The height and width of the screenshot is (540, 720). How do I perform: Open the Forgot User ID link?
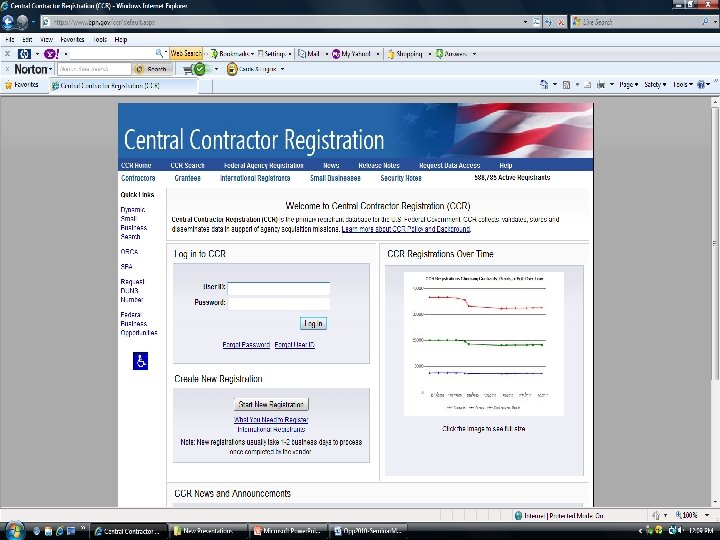pos(294,345)
